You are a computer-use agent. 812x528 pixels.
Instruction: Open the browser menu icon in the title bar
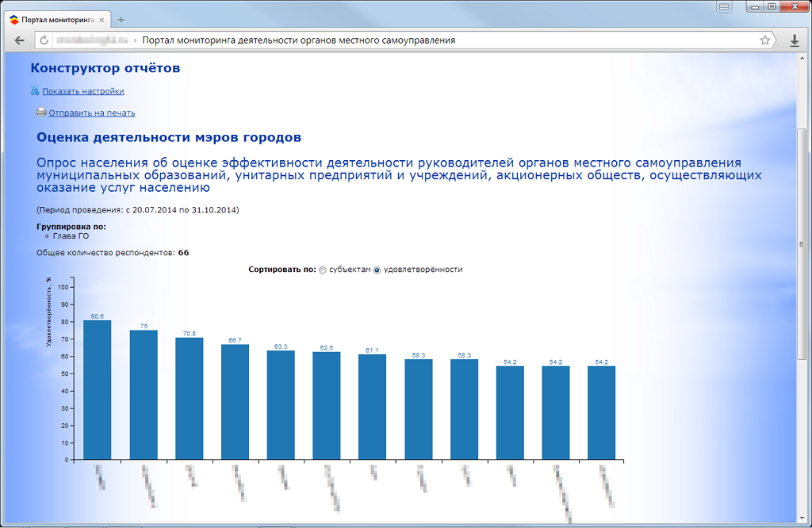click(724, 7)
